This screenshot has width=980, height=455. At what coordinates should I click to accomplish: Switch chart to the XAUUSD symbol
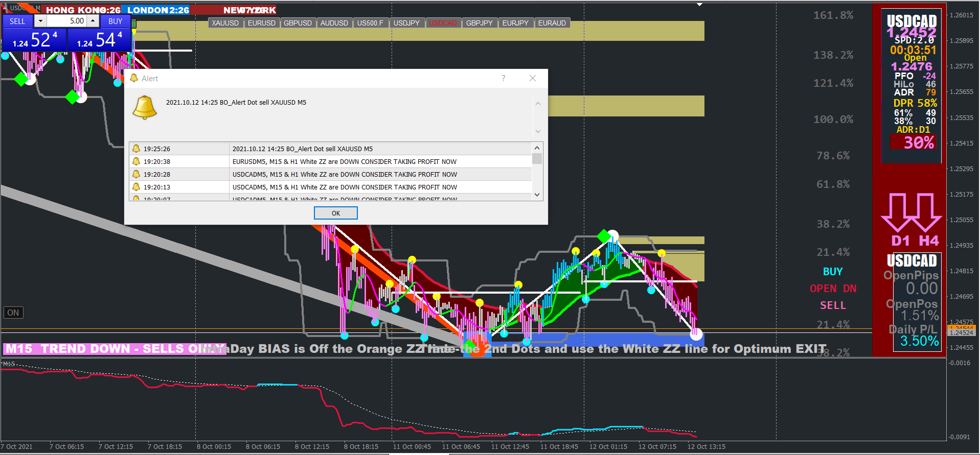pos(225,23)
